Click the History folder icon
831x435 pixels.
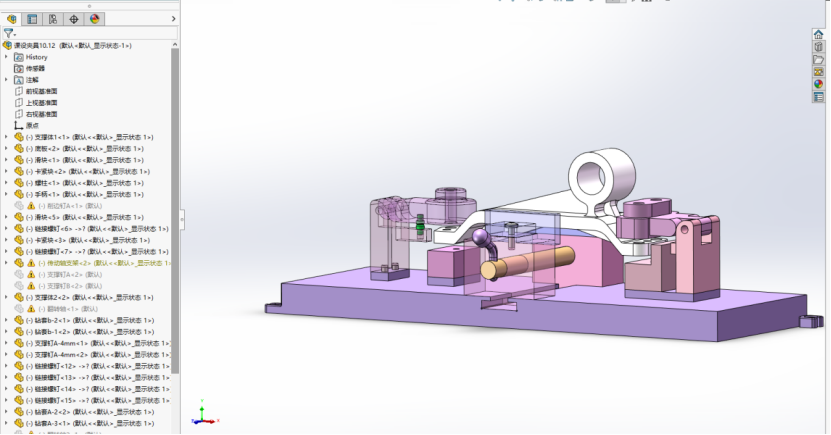(19, 57)
